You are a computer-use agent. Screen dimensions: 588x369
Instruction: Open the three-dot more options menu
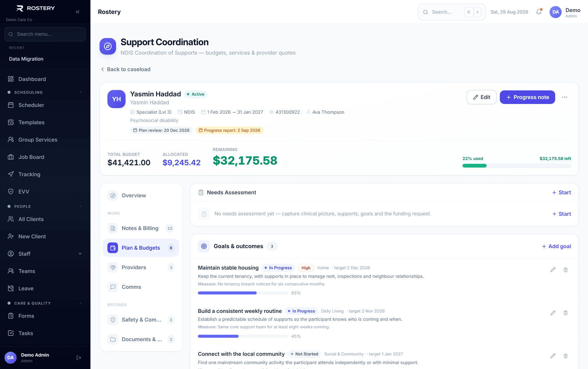pos(565,97)
